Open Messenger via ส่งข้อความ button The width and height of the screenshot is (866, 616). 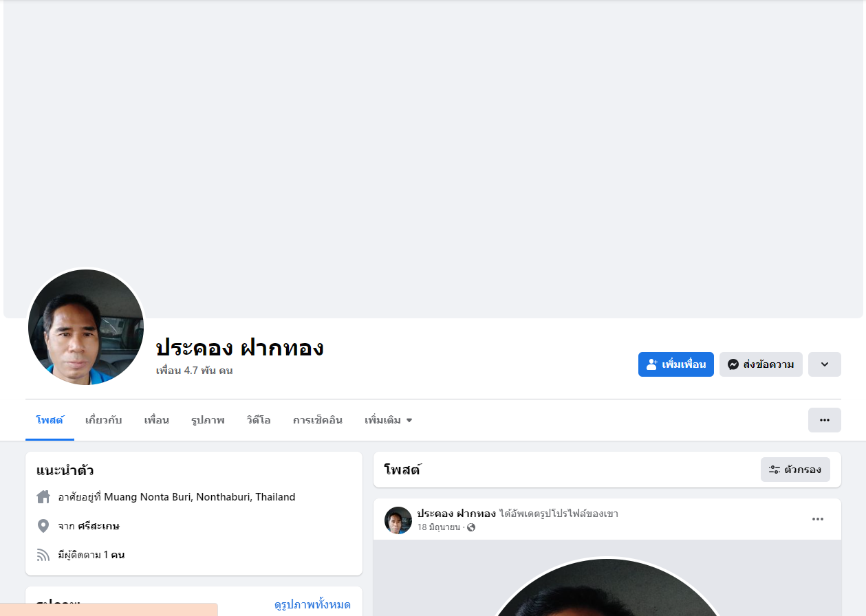coord(761,364)
